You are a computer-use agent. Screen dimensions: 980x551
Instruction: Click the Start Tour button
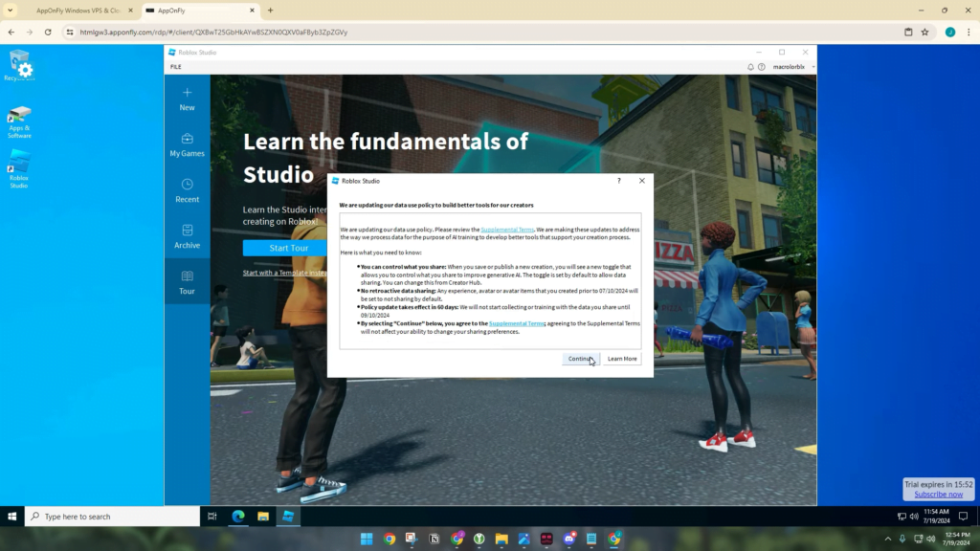point(288,248)
